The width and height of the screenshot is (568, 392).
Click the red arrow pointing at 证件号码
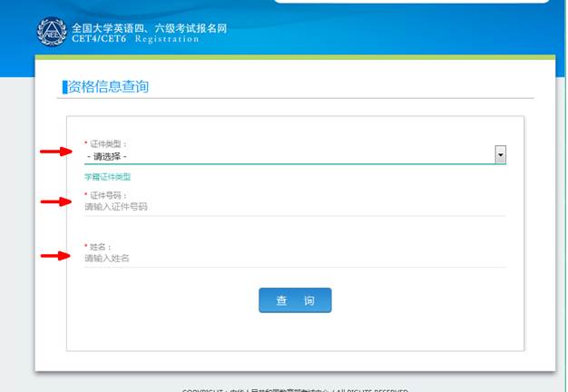pyautogui.click(x=56, y=201)
